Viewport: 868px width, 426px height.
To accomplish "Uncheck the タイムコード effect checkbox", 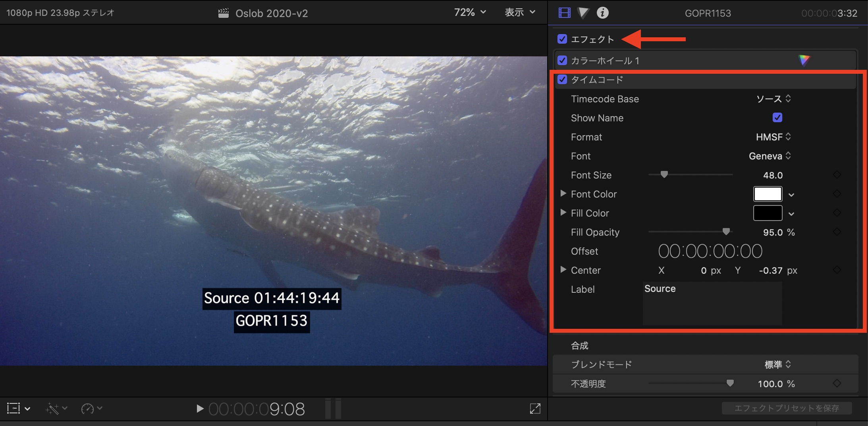I will [562, 79].
